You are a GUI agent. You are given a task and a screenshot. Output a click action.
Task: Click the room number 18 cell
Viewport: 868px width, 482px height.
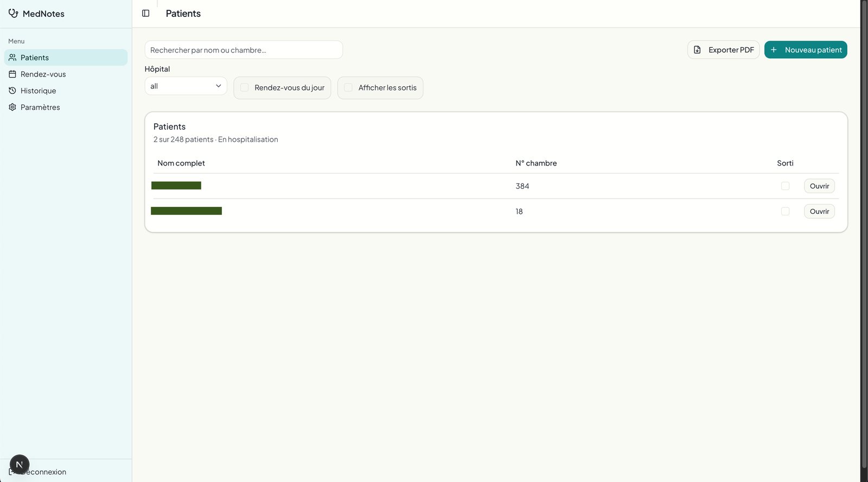coord(519,212)
